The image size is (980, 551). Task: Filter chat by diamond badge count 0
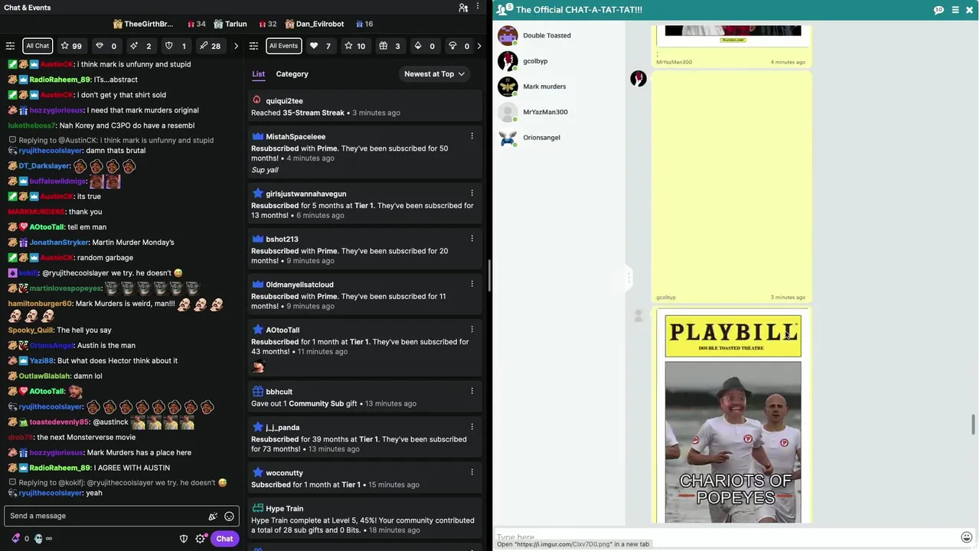pyautogui.click(x=107, y=46)
